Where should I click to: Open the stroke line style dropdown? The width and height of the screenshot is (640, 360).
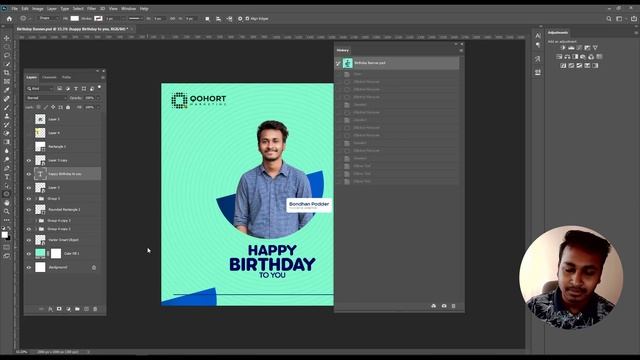(135, 18)
